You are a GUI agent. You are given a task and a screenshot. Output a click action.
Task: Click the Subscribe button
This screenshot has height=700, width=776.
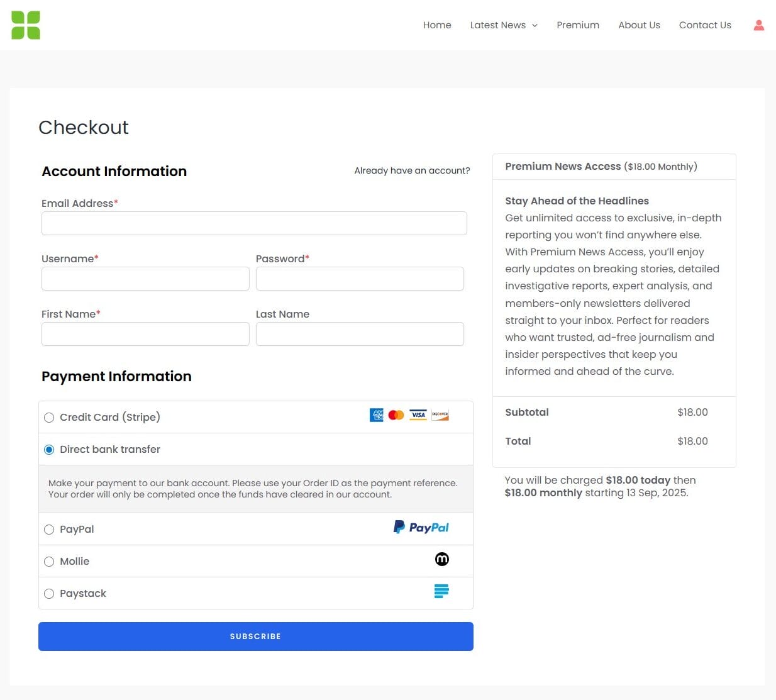(256, 636)
